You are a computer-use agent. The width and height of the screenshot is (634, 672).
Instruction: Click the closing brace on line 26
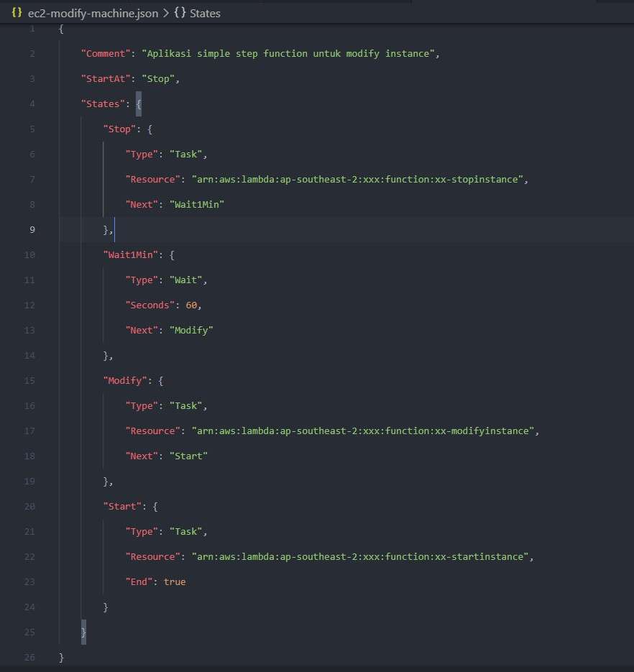click(61, 657)
